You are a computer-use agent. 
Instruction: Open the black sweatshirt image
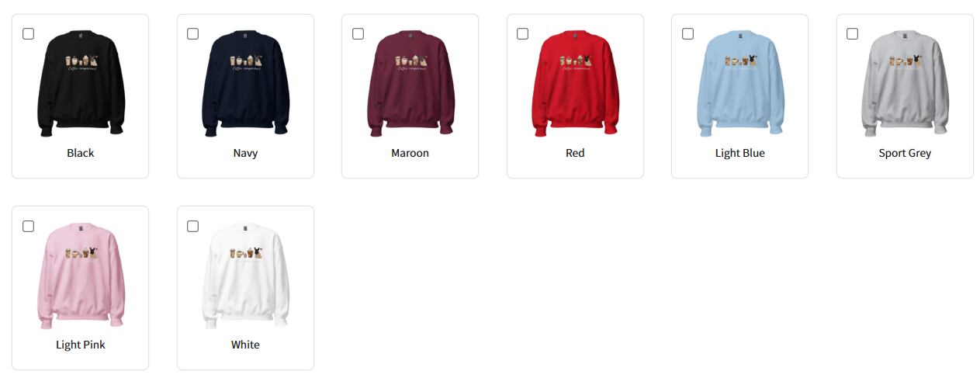pos(81,84)
